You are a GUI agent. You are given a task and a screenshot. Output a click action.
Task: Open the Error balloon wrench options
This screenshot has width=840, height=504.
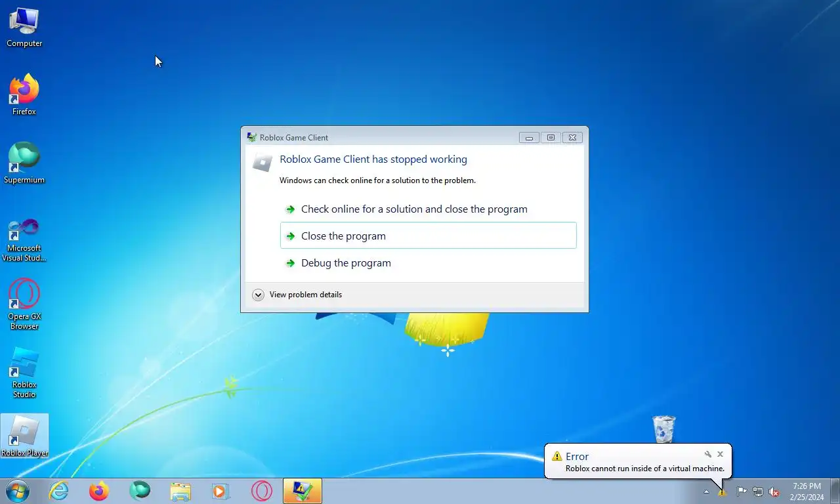coord(708,454)
